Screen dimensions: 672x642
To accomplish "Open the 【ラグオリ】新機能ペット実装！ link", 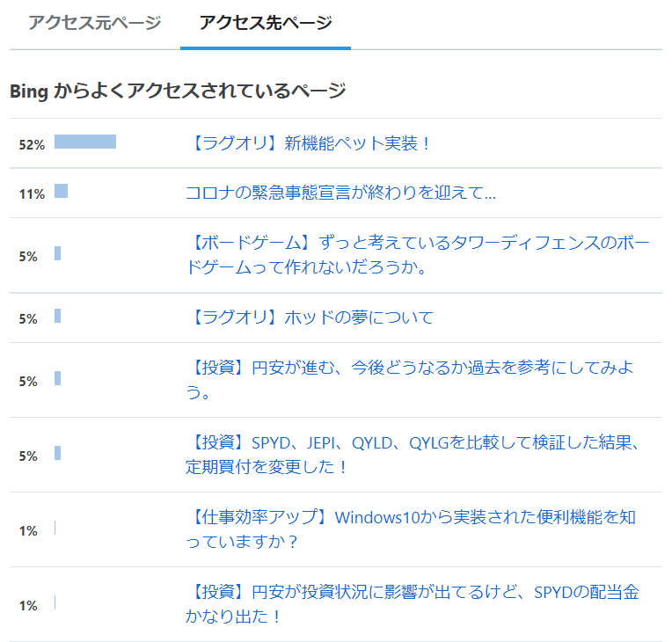I will (x=309, y=143).
